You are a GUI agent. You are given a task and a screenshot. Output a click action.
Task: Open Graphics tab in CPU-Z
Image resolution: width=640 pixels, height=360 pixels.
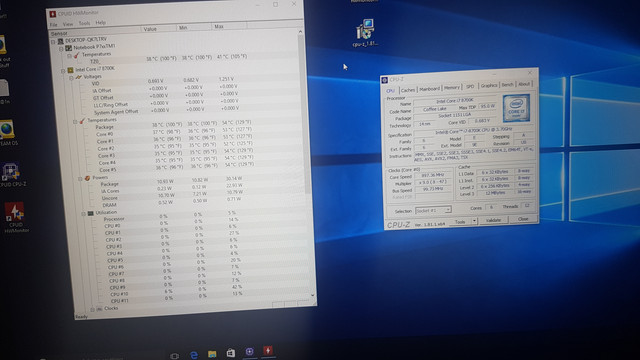[x=489, y=85]
